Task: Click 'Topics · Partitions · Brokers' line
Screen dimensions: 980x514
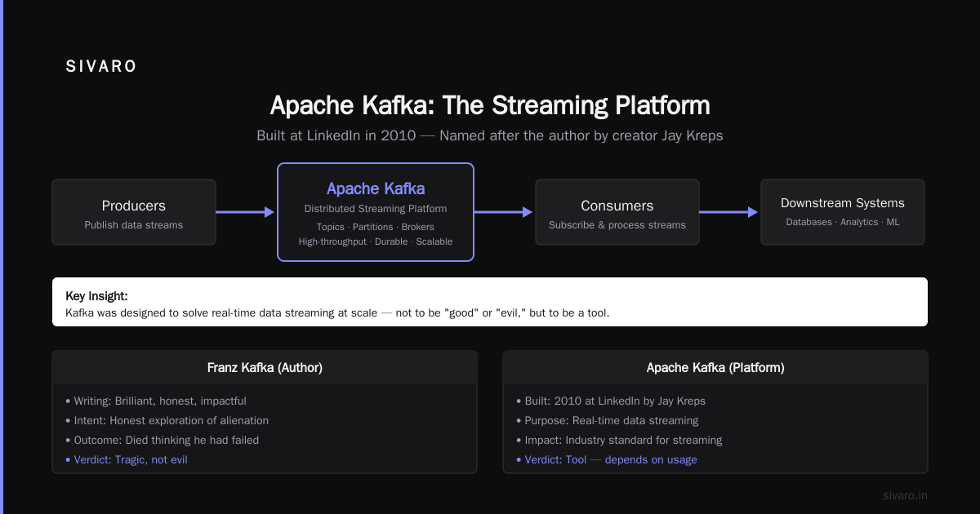Action: pyautogui.click(x=376, y=227)
